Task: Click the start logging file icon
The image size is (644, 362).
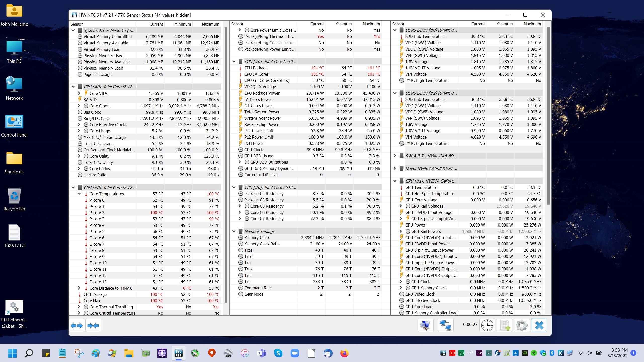Action: click(x=504, y=325)
